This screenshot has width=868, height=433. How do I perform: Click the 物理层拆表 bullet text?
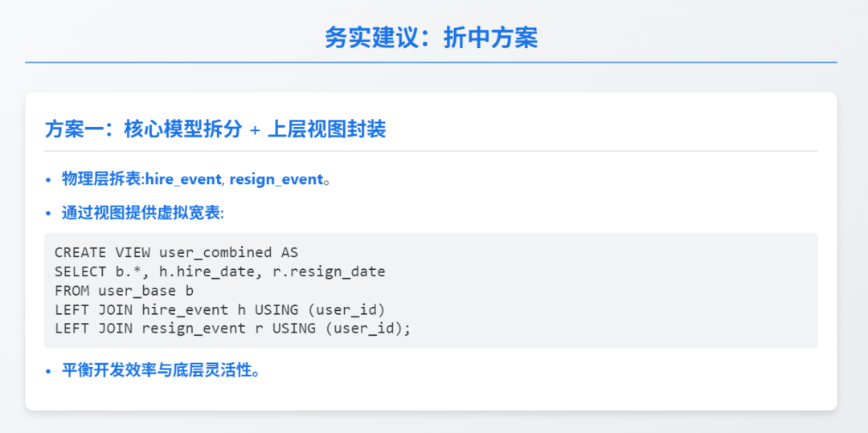[101, 179]
